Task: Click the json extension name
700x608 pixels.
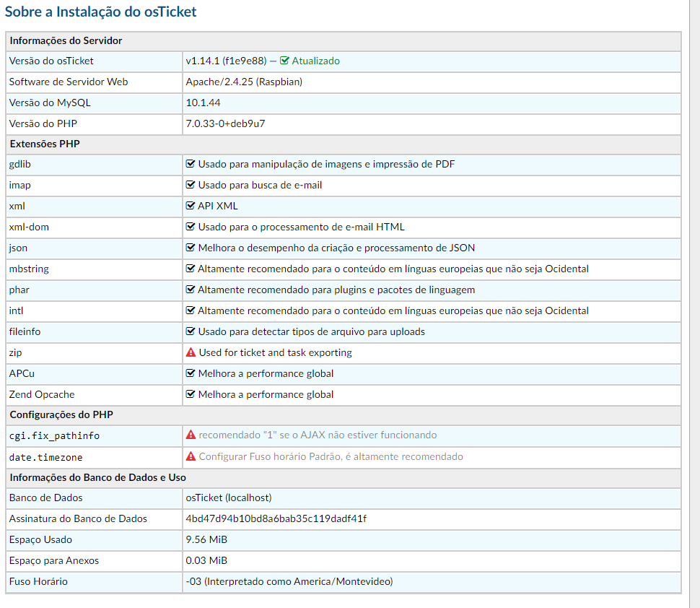Action: click(18, 248)
